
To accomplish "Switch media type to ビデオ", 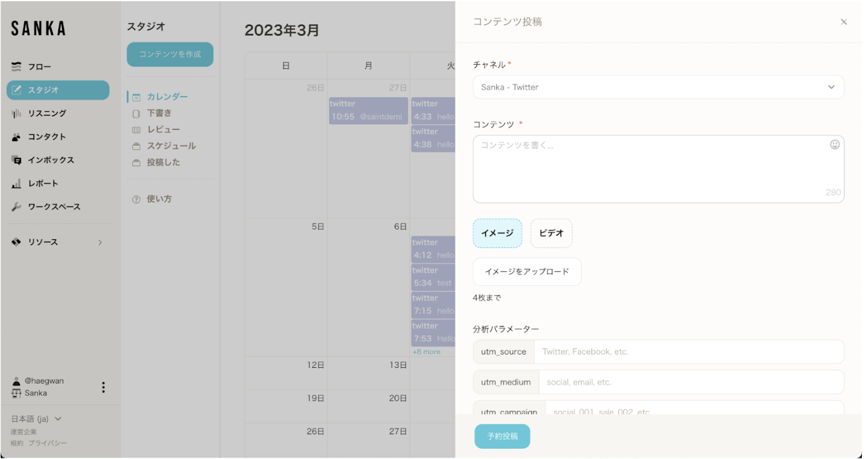I will point(551,233).
